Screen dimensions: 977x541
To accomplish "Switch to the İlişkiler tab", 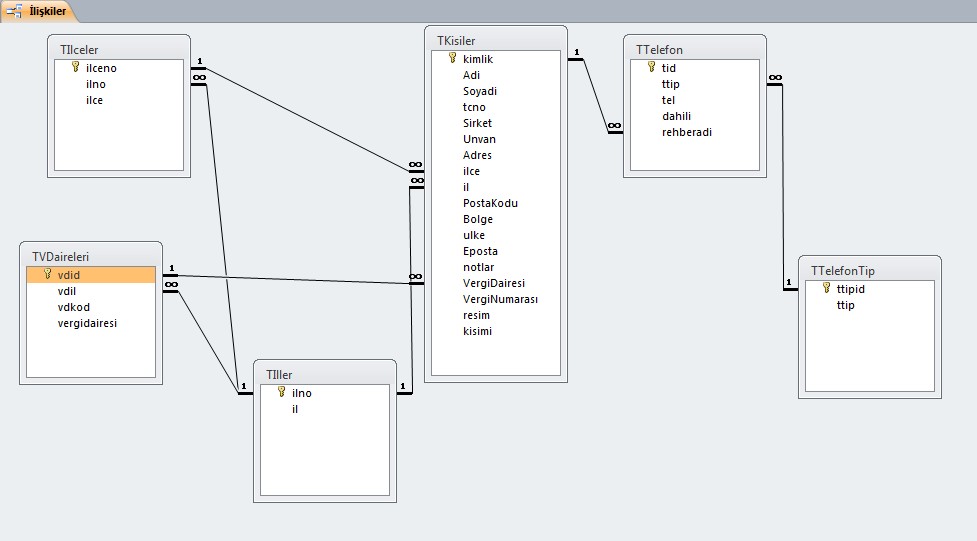I will 38,11.
